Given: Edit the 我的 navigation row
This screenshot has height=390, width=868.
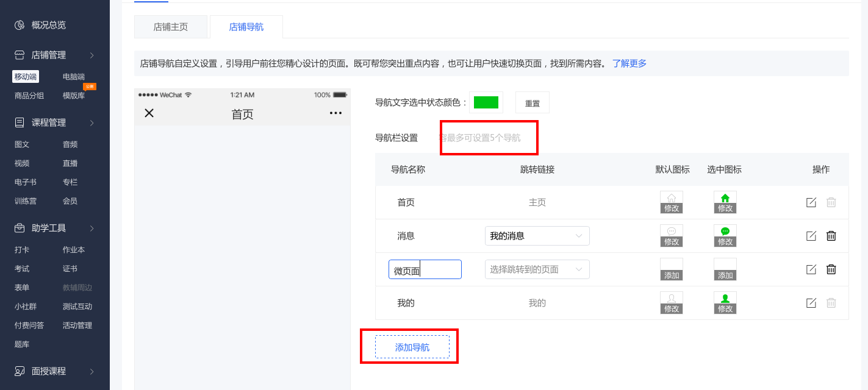Looking at the screenshot, I should coord(811,303).
